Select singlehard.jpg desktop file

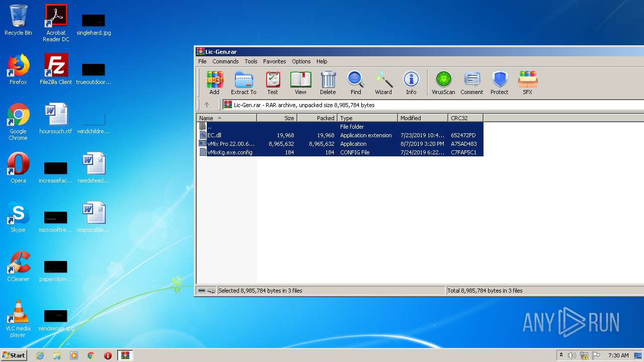coord(94,24)
